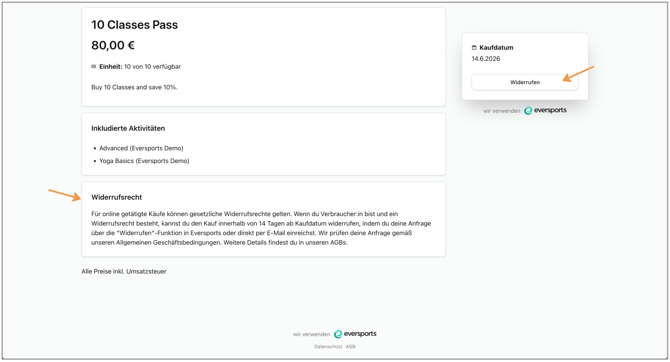Screen dimensions: 670x362
Task: Click the 80,00 € price
Action: pos(113,45)
